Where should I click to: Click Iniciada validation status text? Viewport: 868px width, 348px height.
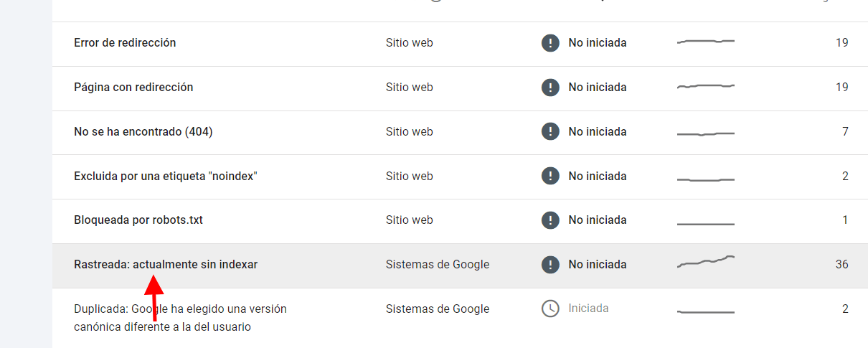pyautogui.click(x=588, y=309)
